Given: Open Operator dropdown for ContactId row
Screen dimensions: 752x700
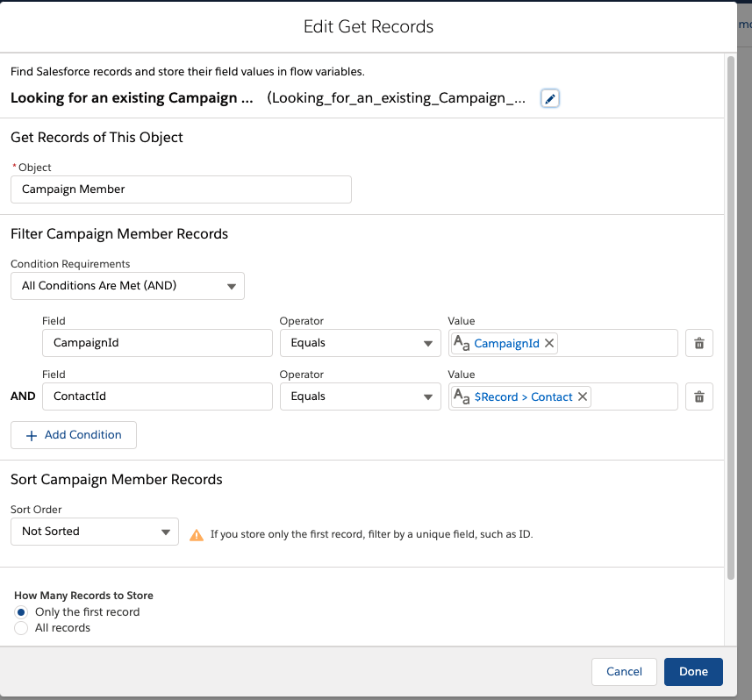Looking at the screenshot, I should pyautogui.click(x=360, y=396).
